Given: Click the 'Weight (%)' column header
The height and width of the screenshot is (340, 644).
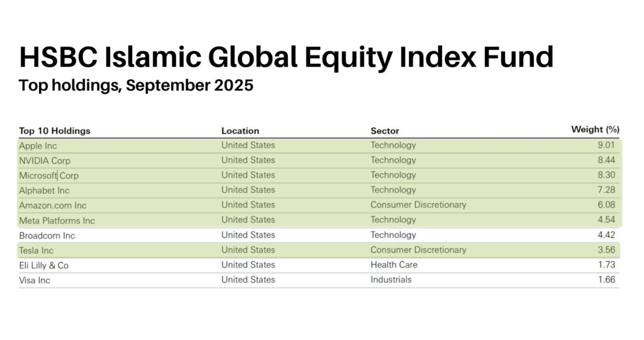Looking at the screenshot, I should coord(595,130).
